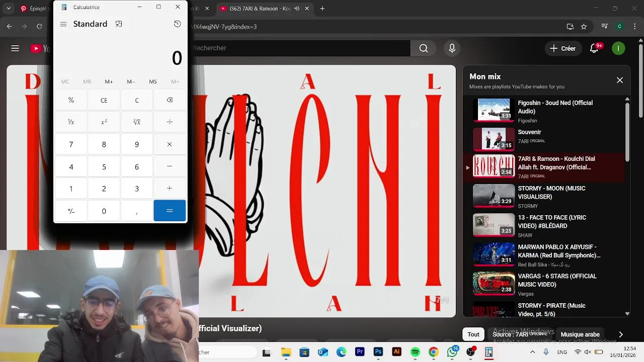Click digit 5 in Calculator
Screen dimensions: 644x362
click(x=104, y=166)
